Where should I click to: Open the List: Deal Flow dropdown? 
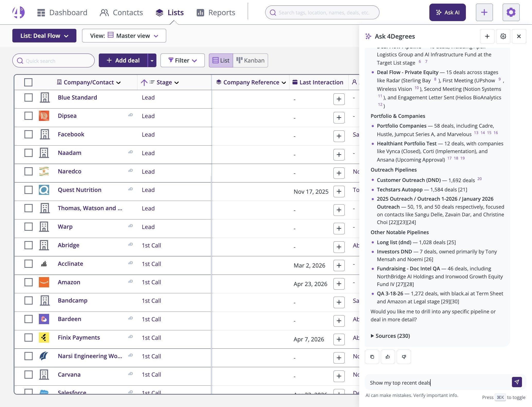coord(44,36)
